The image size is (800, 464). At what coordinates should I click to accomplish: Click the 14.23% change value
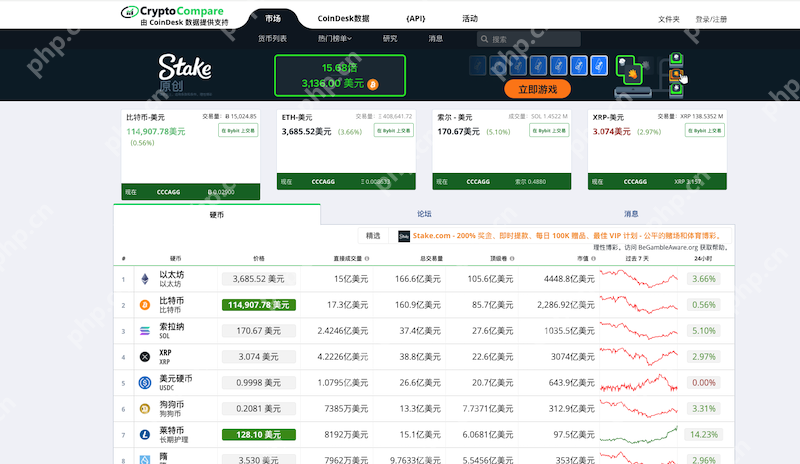[x=704, y=434]
